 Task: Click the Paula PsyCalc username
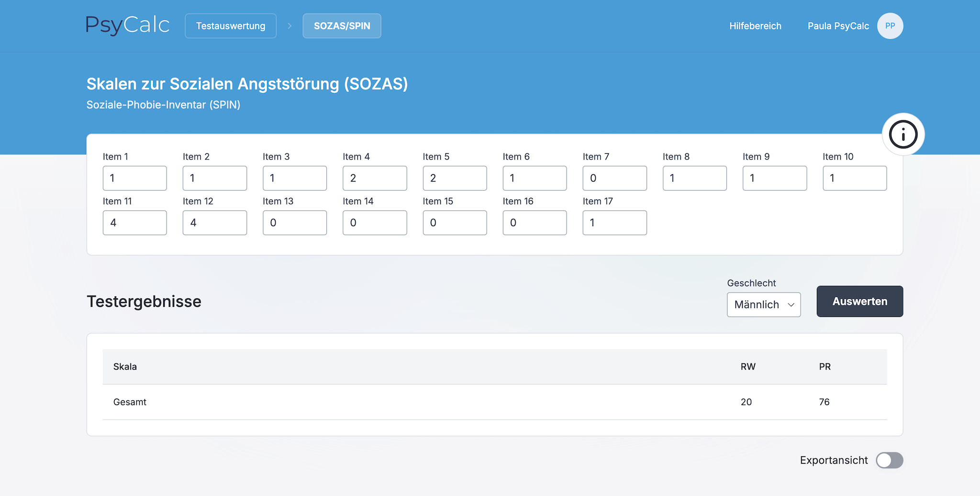tap(838, 26)
